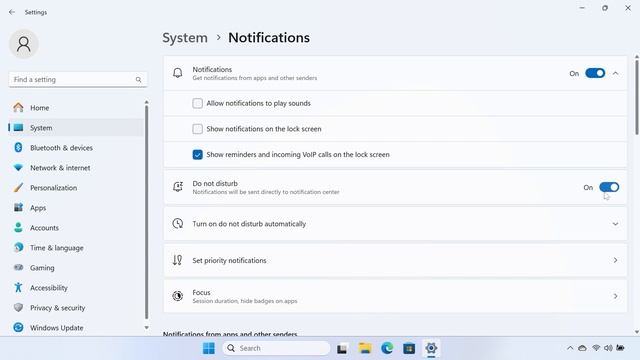Check Show notifications on the lock screen

198,129
